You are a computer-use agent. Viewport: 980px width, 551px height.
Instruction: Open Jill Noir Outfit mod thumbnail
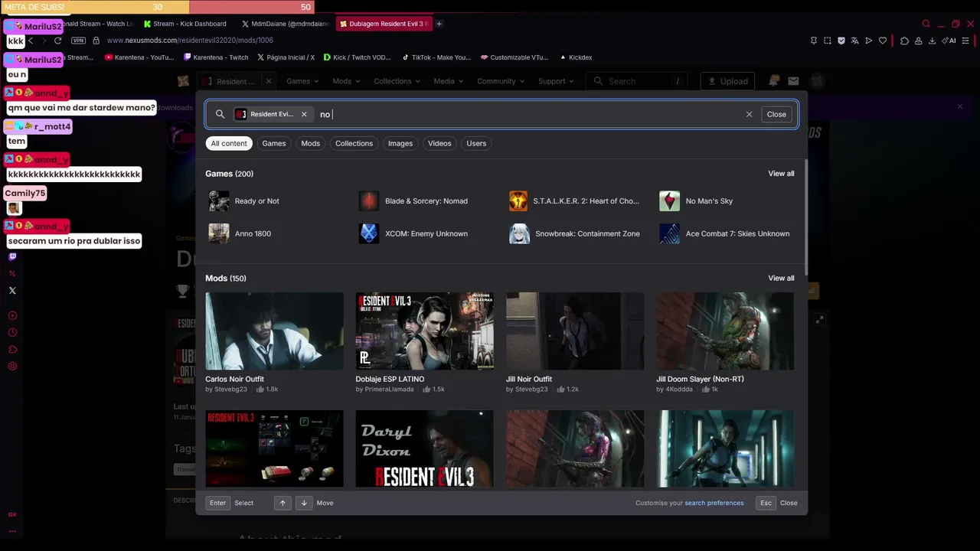[x=575, y=331]
